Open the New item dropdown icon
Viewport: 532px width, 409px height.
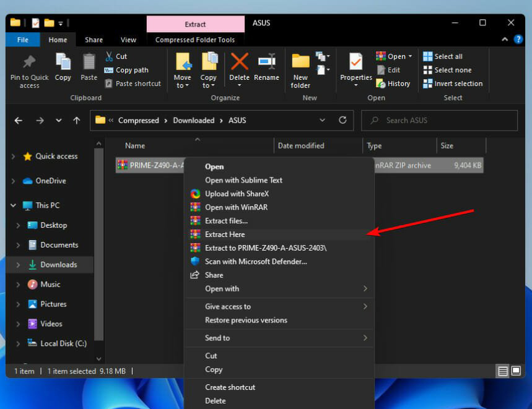click(322, 56)
